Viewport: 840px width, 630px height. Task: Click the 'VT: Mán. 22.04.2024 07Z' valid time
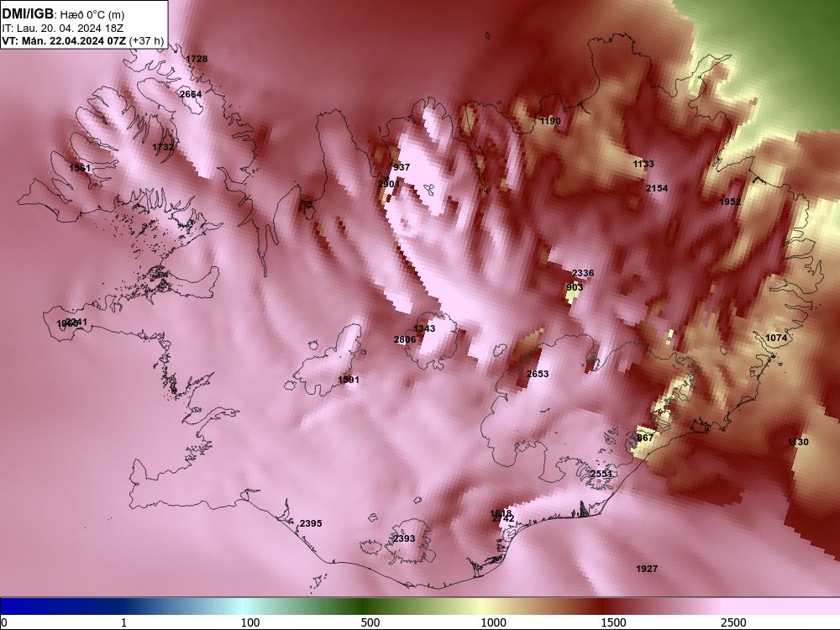click(x=65, y=41)
